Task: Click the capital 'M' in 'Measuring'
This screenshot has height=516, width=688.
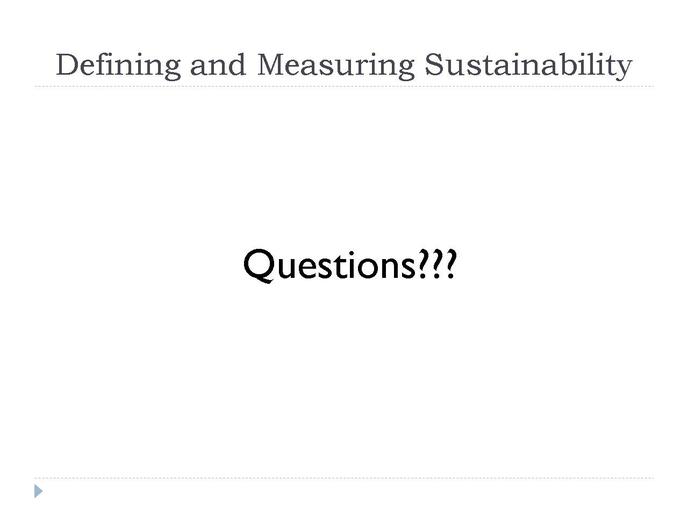Action: click(x=272, y=65)
